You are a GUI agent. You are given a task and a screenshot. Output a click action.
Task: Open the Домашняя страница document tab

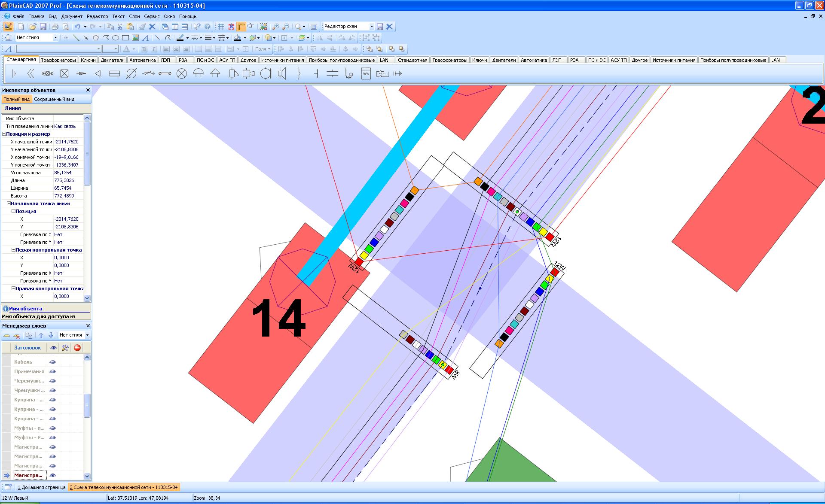tap(42, 487)
